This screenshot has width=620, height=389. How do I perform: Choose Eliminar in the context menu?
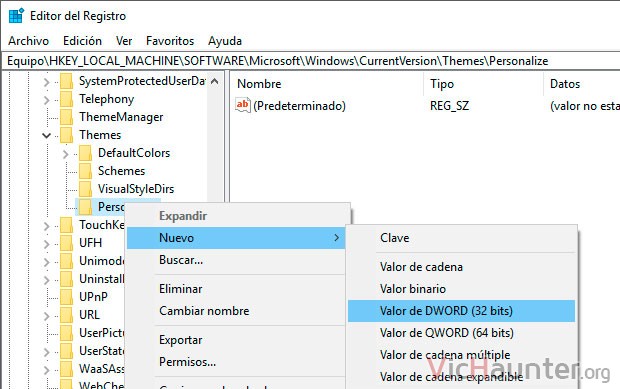click(x=236, y=289)
